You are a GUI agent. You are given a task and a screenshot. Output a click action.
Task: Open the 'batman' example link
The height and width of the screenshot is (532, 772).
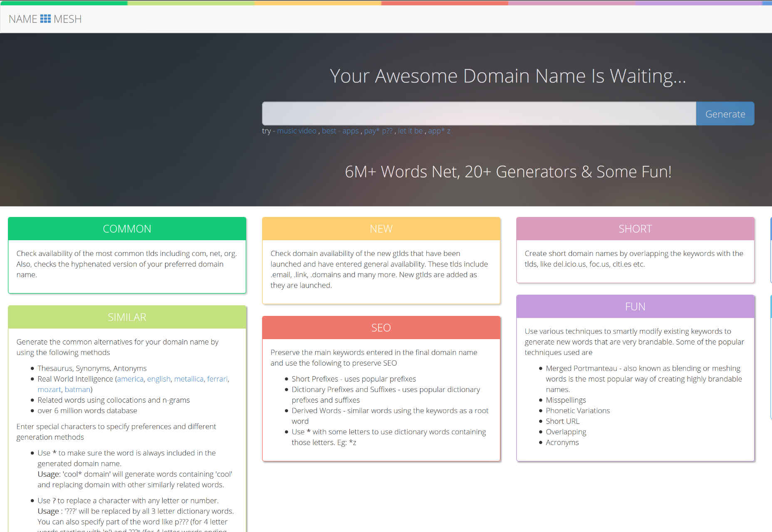click(77, 389)
